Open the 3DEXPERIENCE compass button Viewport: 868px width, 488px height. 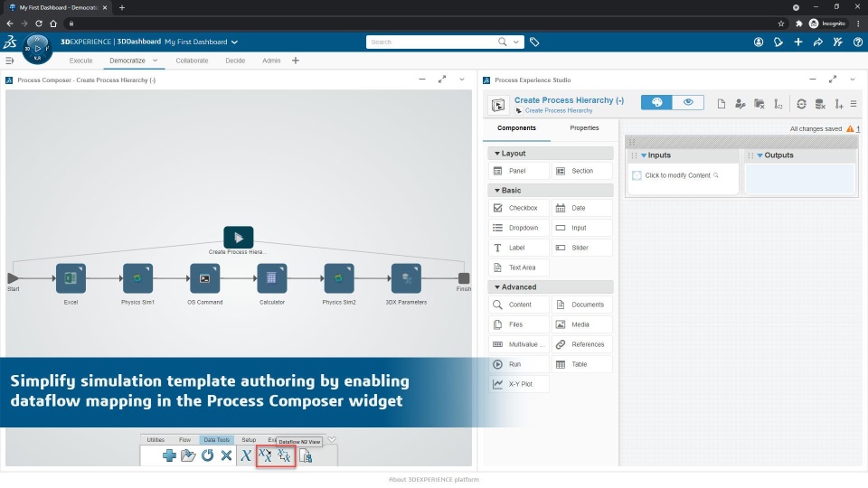coord(38,49)
